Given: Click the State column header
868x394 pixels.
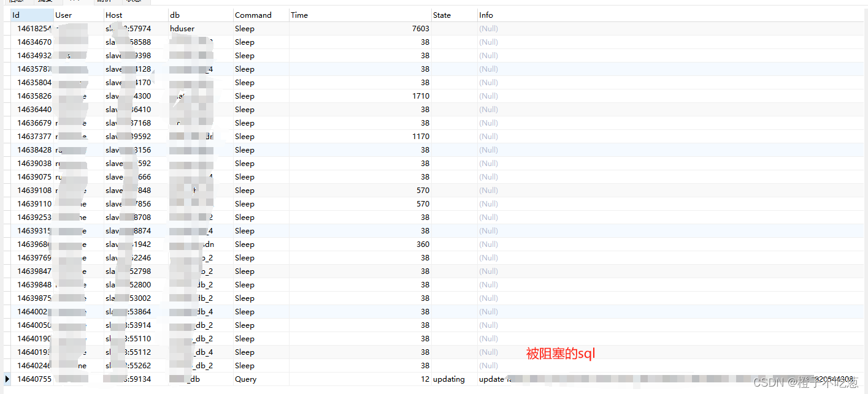Looking at the screenshot, I should (454, 15).
